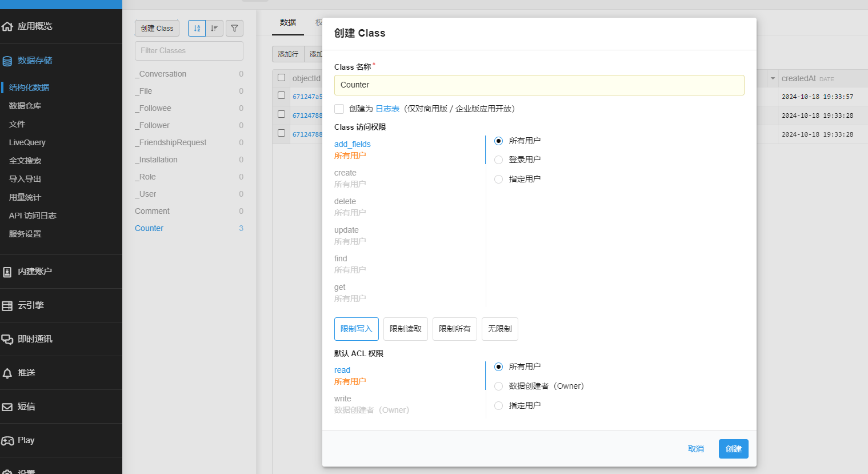Click the 数据存储 database icon
The image size is (868, 474).
pos(7,61)
